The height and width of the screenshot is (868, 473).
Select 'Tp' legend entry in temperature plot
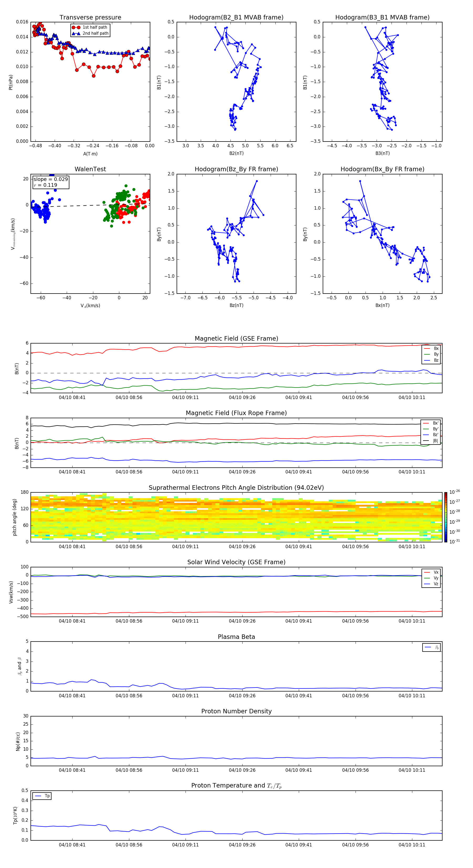pyautogui.click(x=42, y=796)
